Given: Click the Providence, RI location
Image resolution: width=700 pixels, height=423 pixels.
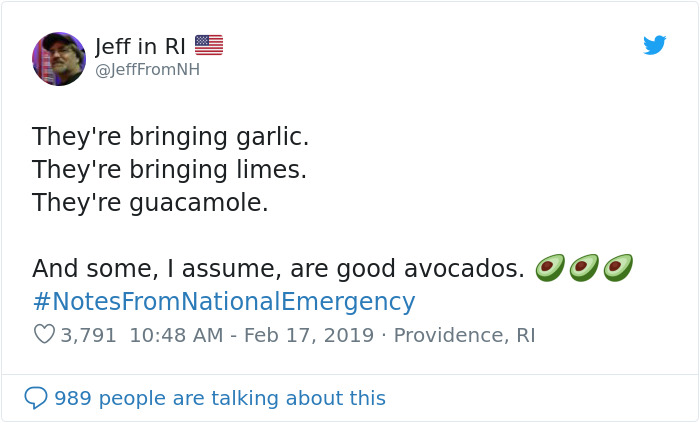Looking at the screenshot, I should (464, 335).
